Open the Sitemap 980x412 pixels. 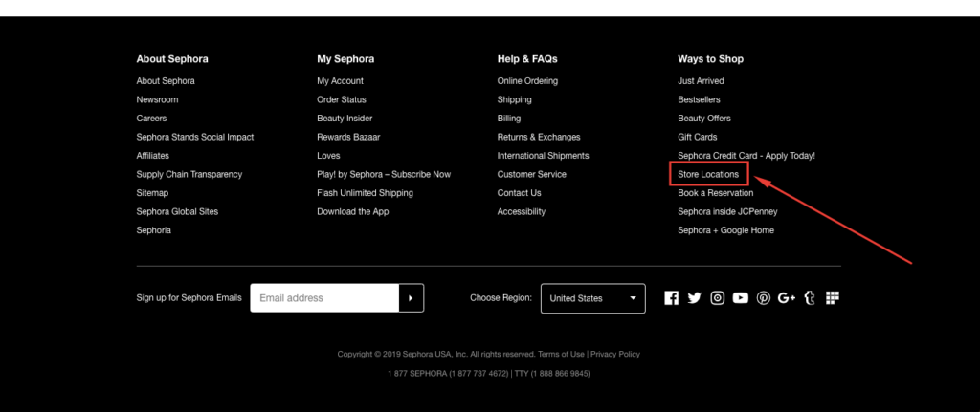pyautogui.click(x=152, y=193)
